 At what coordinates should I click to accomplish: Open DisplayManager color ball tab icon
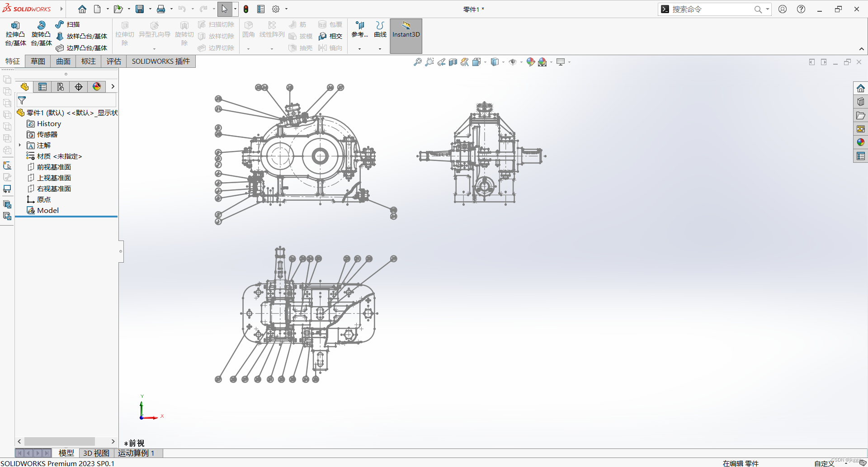(97, 87)
